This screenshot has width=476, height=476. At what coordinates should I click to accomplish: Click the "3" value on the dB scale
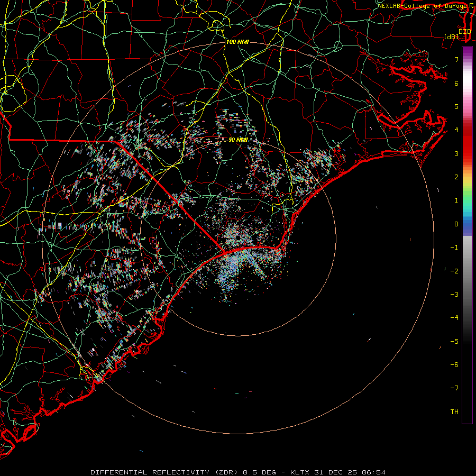456,153
